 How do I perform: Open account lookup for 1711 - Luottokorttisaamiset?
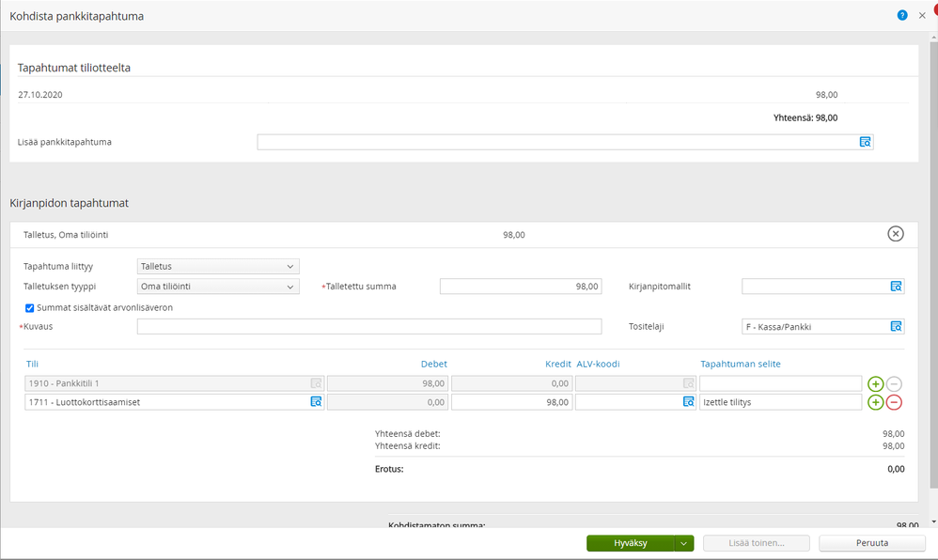coord(316,402)
